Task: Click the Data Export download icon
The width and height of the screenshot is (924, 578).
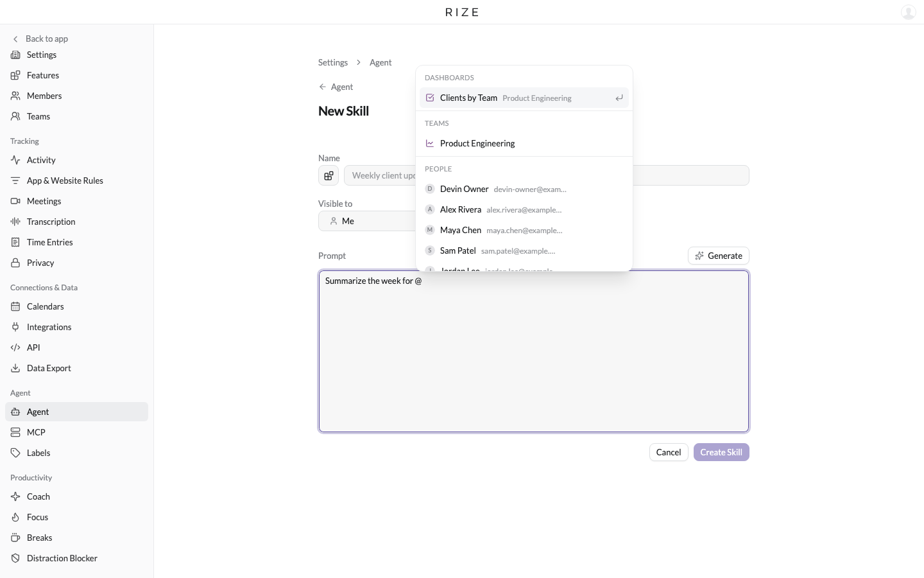Action: (x=15, y=368)
